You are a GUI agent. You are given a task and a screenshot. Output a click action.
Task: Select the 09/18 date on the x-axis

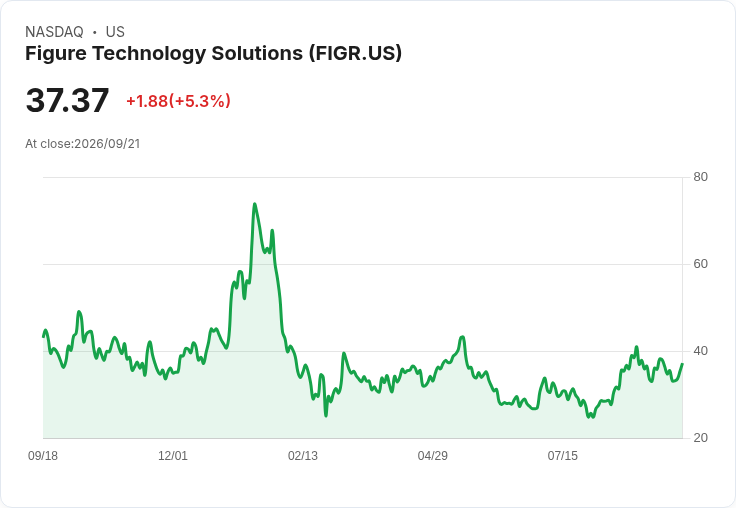pyautogui.click(x=43, y=455)
